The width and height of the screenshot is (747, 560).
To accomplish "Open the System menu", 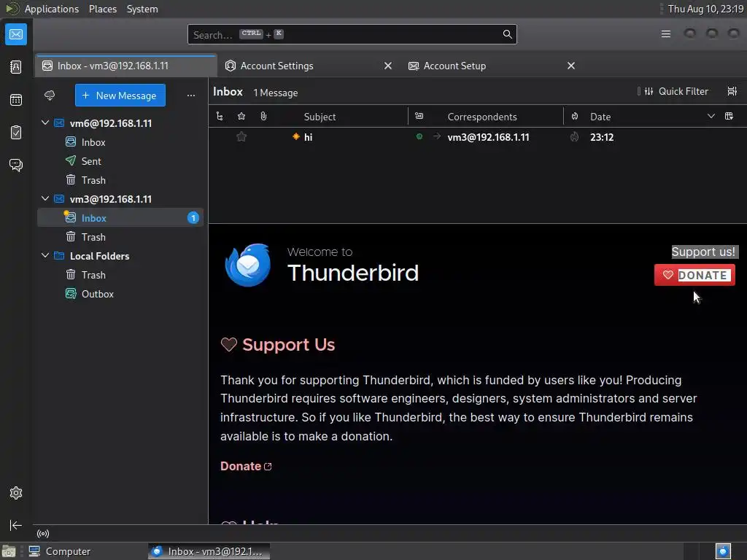I will [x=142, y=9].
